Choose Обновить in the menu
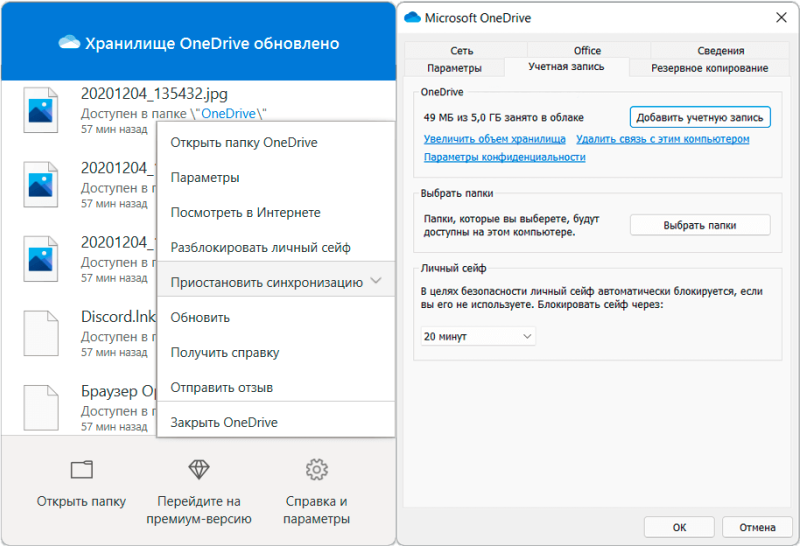The height and width of the screenshot is (546, 800). pos(276,317)
